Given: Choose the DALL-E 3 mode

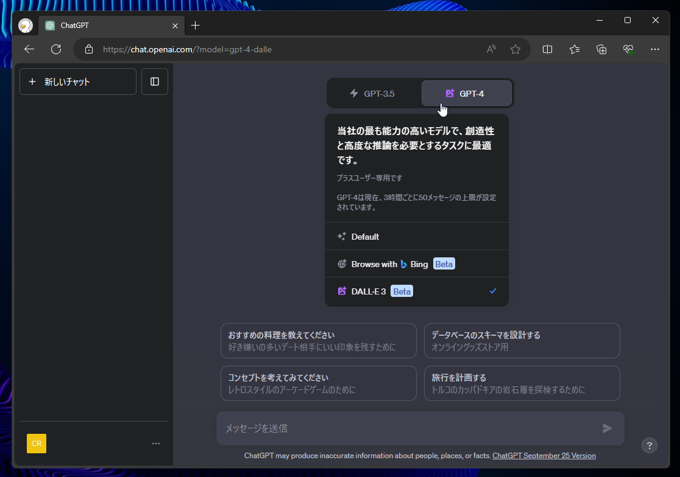Looking at the screenshot, I should (416, 291).
